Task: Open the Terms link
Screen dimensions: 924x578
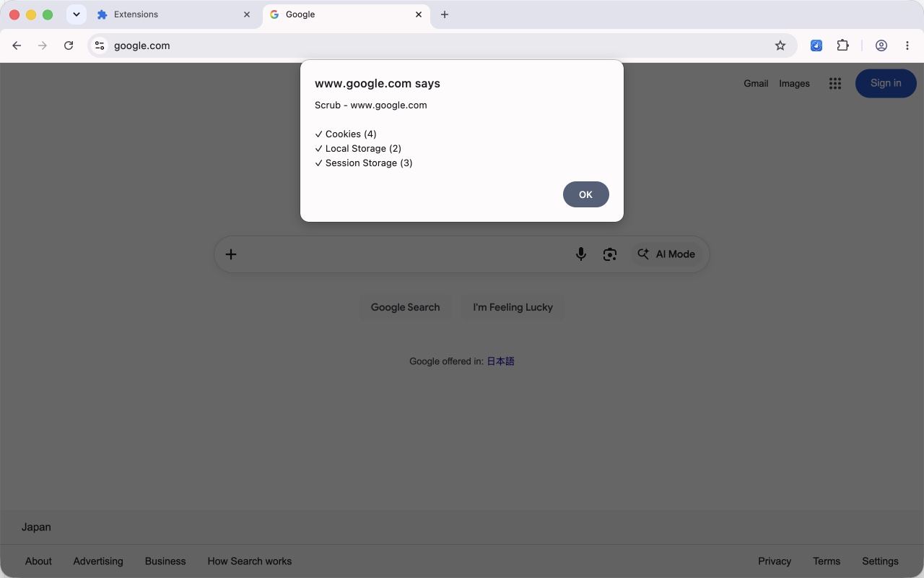Action: (x=827, y=561)
